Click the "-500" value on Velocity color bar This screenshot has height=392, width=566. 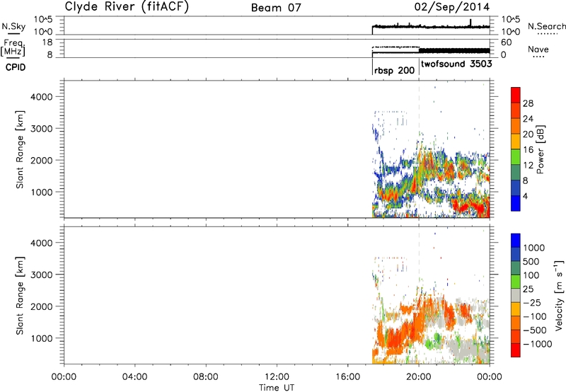tap(535, 330)
